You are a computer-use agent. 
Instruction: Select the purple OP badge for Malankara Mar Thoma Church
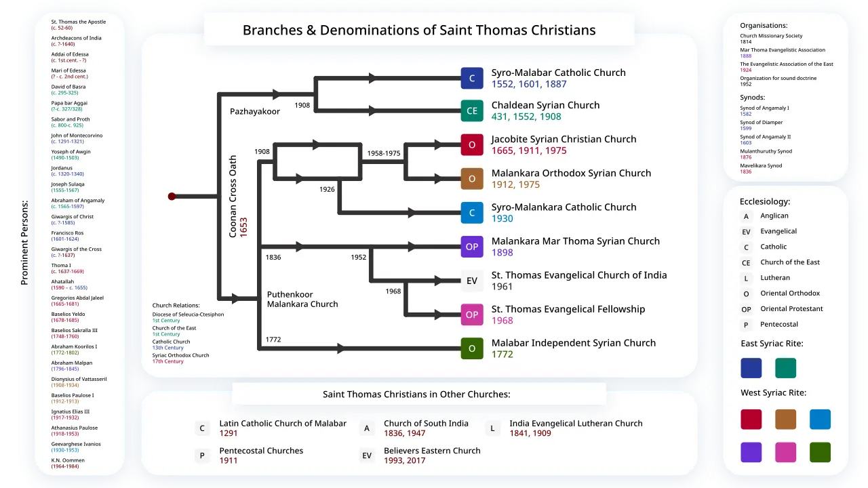pyautogui.click(x=472, y=247)
